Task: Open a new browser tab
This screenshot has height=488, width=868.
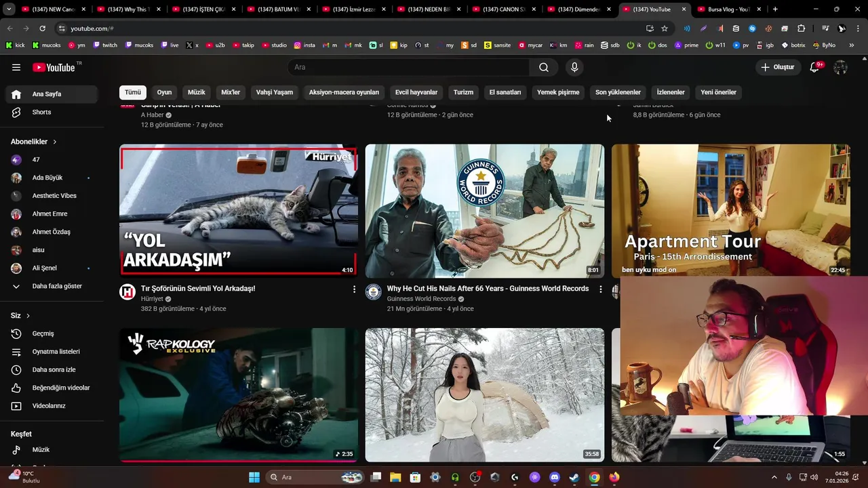Action: [x=775, y=9]
